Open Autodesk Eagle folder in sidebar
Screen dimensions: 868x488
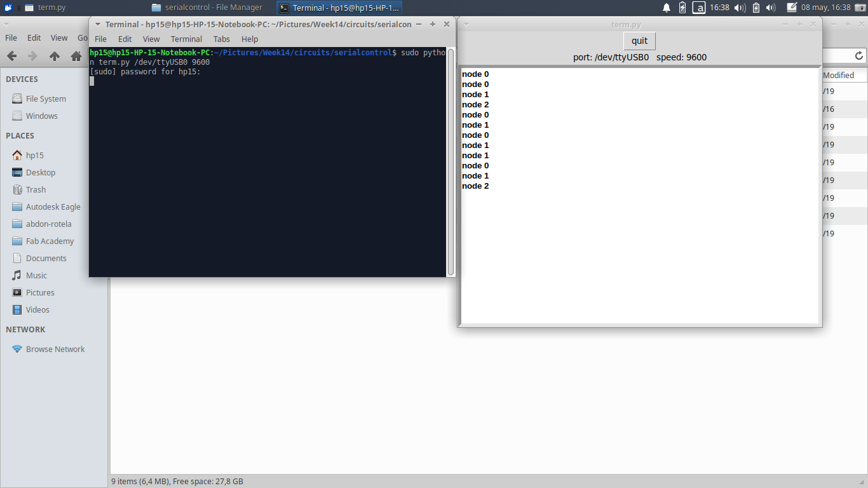tap(54, 207)
